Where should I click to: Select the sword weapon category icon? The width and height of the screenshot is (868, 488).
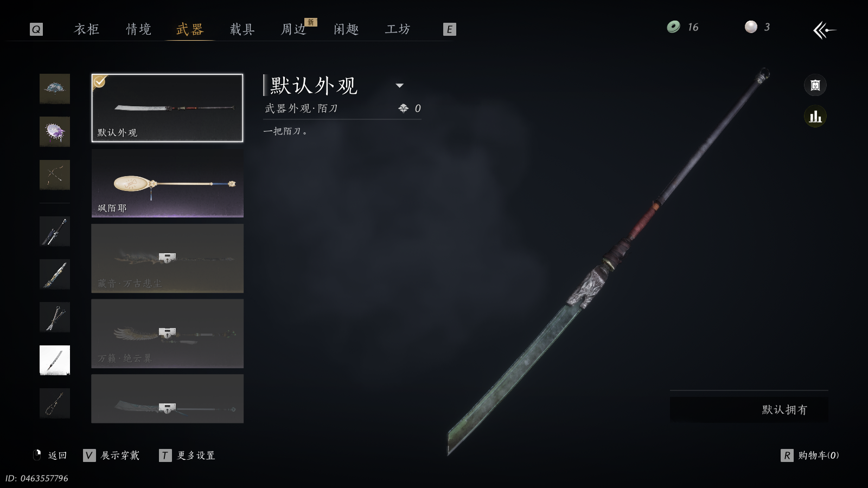pyautogui.click(x=55, y=231)
